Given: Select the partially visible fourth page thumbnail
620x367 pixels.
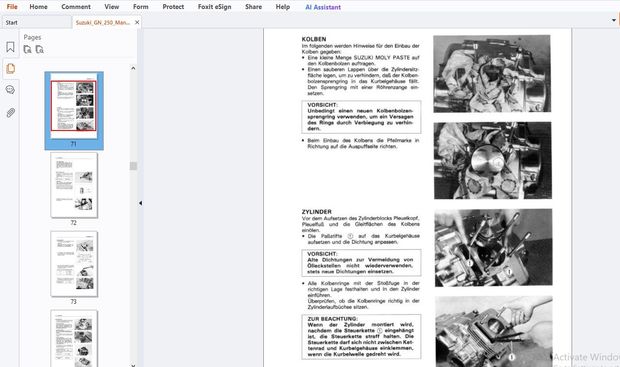Looking at the screenshot, I should point(74,339).
